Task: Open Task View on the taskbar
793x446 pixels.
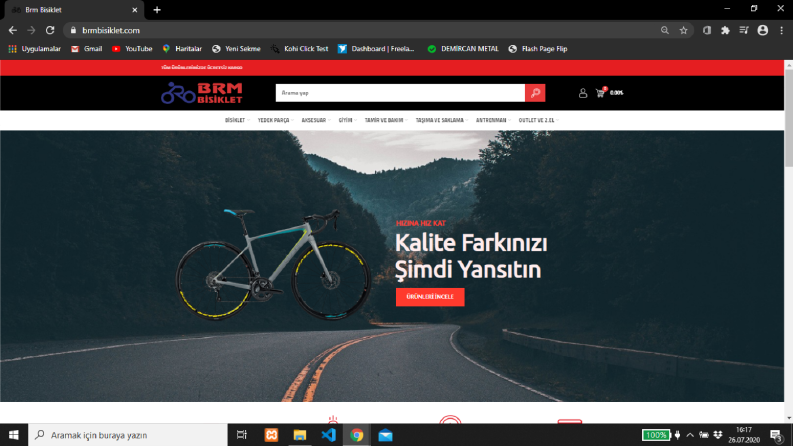Action: click(242, 435)
